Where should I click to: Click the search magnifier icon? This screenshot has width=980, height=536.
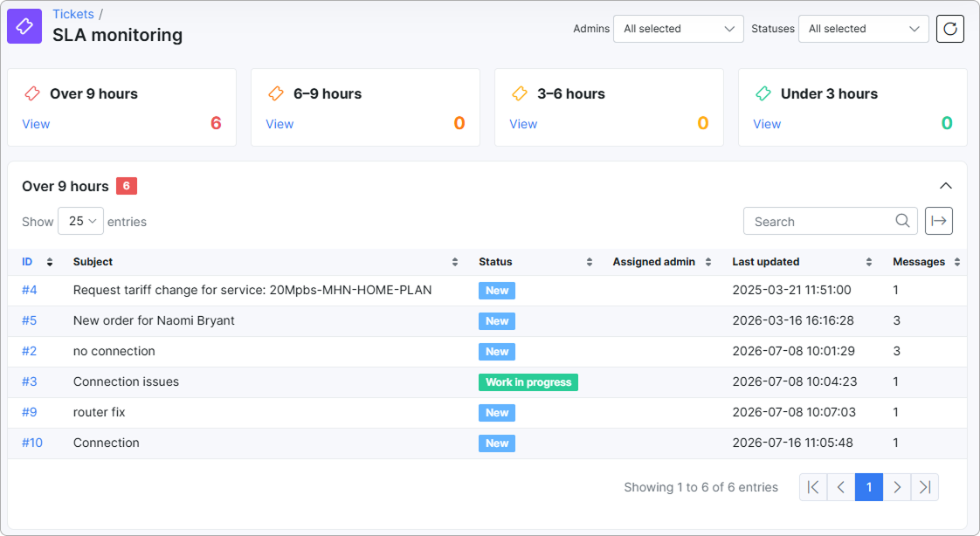pyautogui.click(x=902, y=221)
